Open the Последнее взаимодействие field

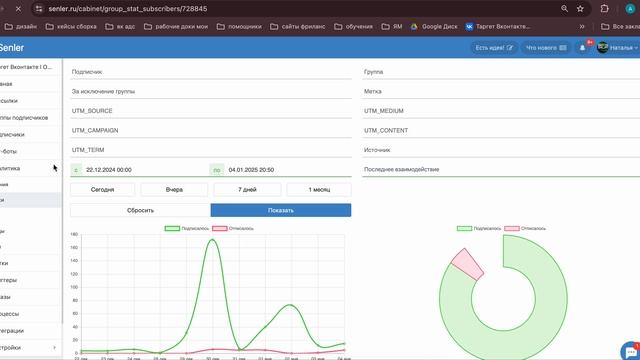point(501,169)
